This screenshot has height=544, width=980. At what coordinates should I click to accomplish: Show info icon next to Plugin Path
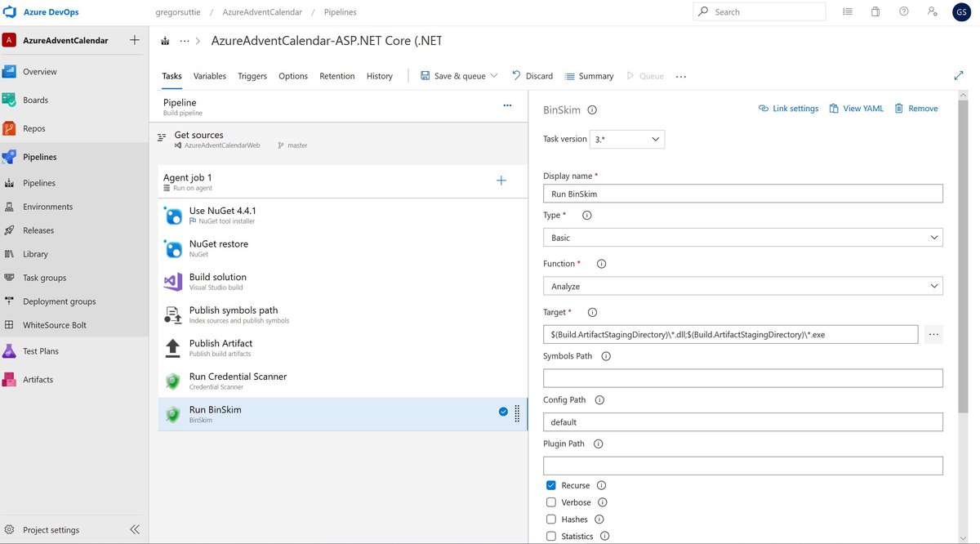click(598, 444)
